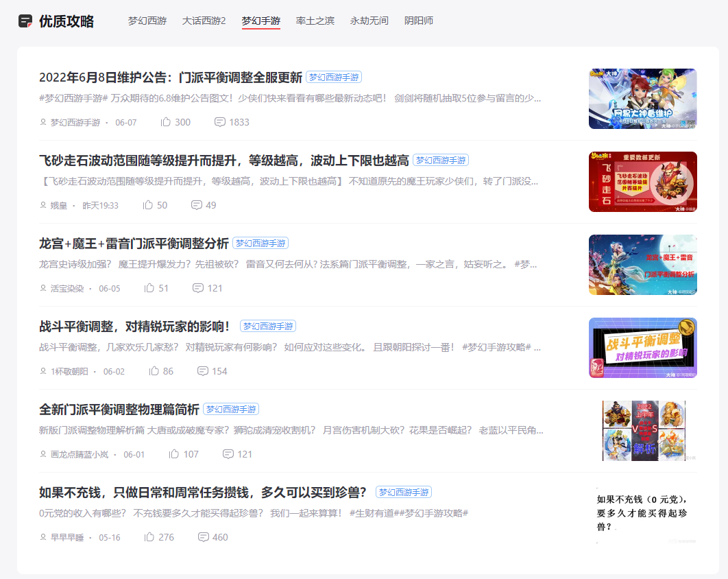Click summary text starting 龙宫史诗级加强?
Image resolution: width=728 pixels, height=579 pixels.
pyautogui.click(x=288, y=264)
